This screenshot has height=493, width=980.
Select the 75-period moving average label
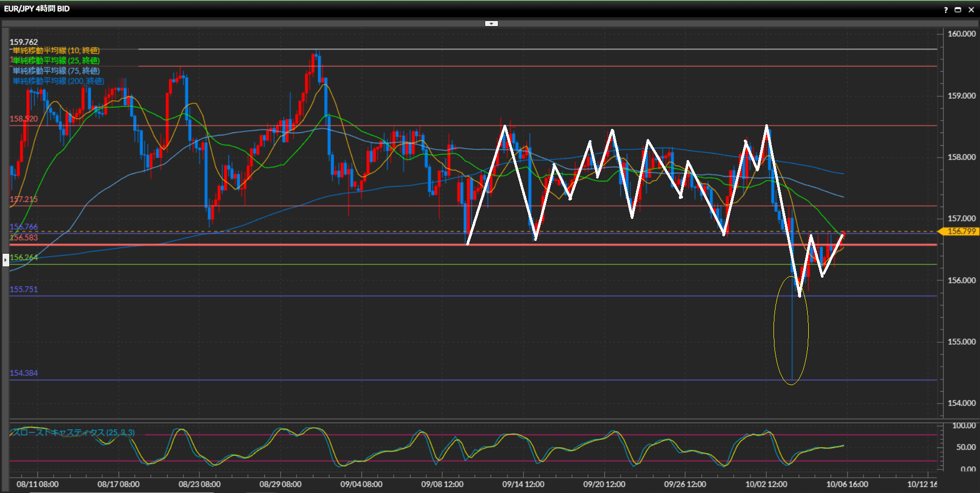coord(56,71)
